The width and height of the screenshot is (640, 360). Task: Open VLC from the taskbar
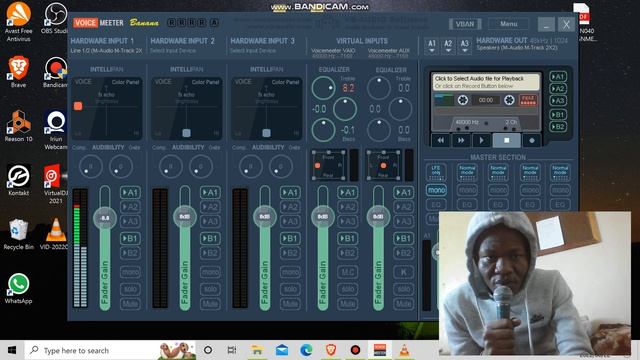[x=404, y=350]
